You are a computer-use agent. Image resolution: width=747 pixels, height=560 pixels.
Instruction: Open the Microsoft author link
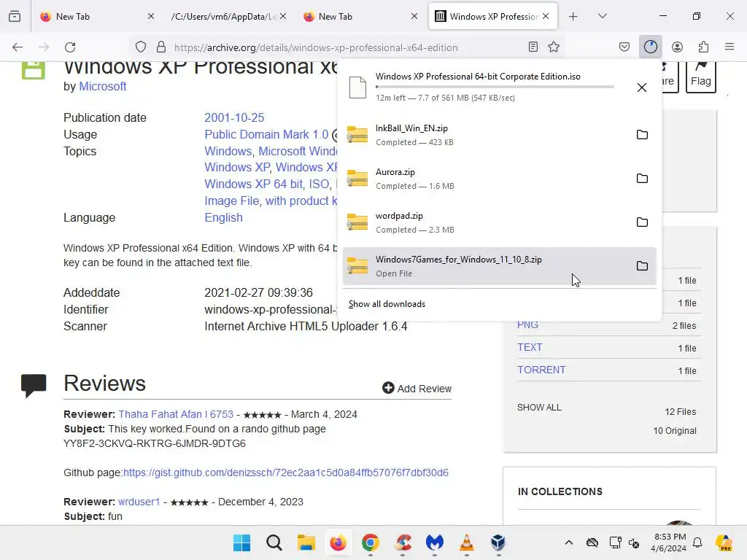point(102,86)
